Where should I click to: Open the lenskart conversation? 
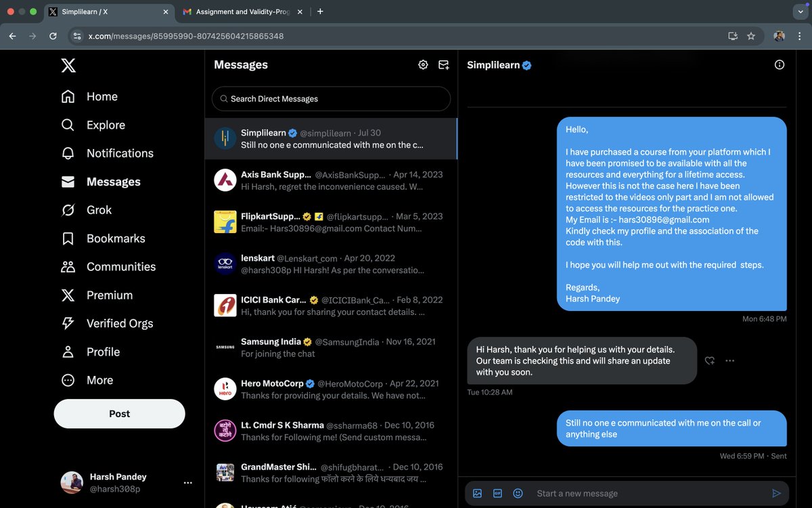[331, 264]
